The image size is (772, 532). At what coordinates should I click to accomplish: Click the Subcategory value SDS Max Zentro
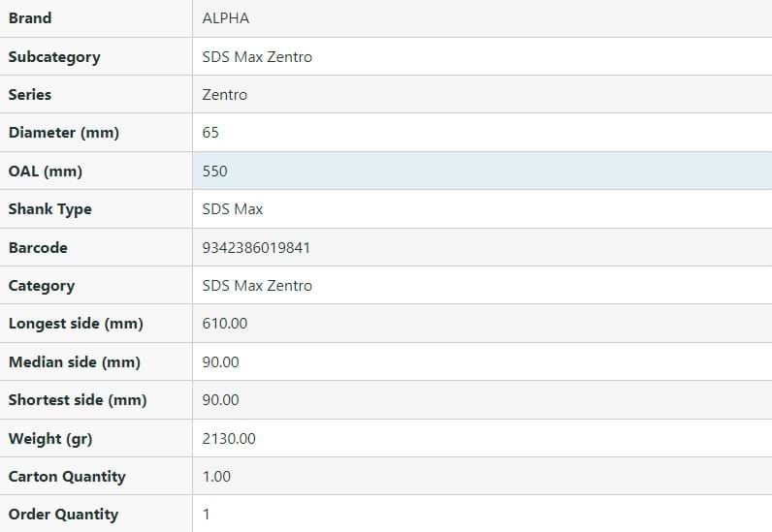pos(257,57)
